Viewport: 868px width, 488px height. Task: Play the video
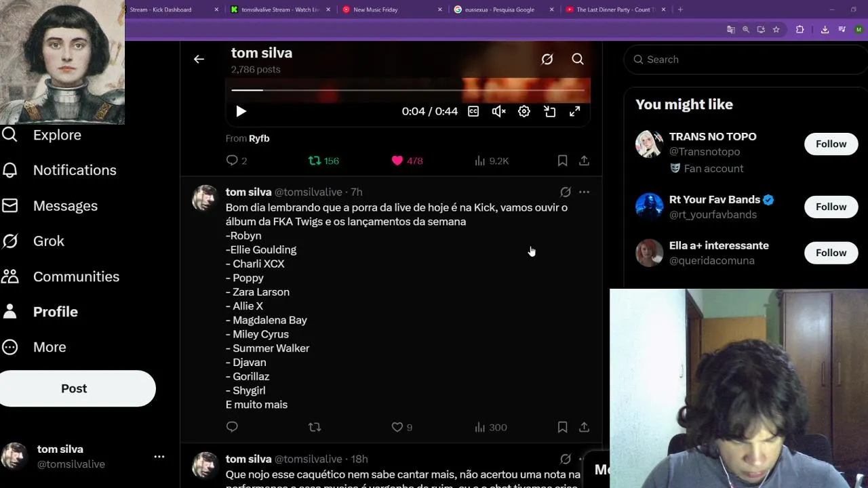(241, 111)
